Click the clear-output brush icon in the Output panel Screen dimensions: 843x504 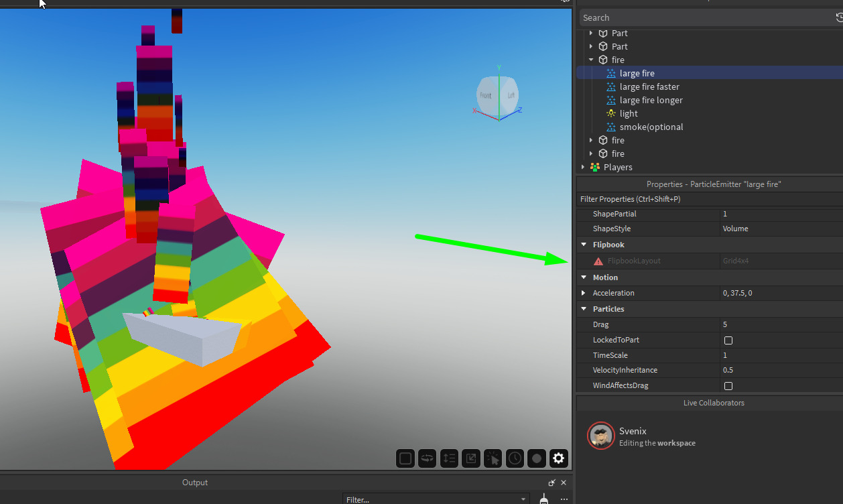click(543, 499)
